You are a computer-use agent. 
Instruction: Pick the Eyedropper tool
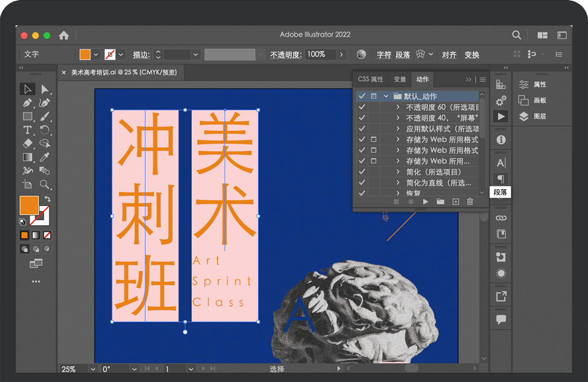(45, 157)
